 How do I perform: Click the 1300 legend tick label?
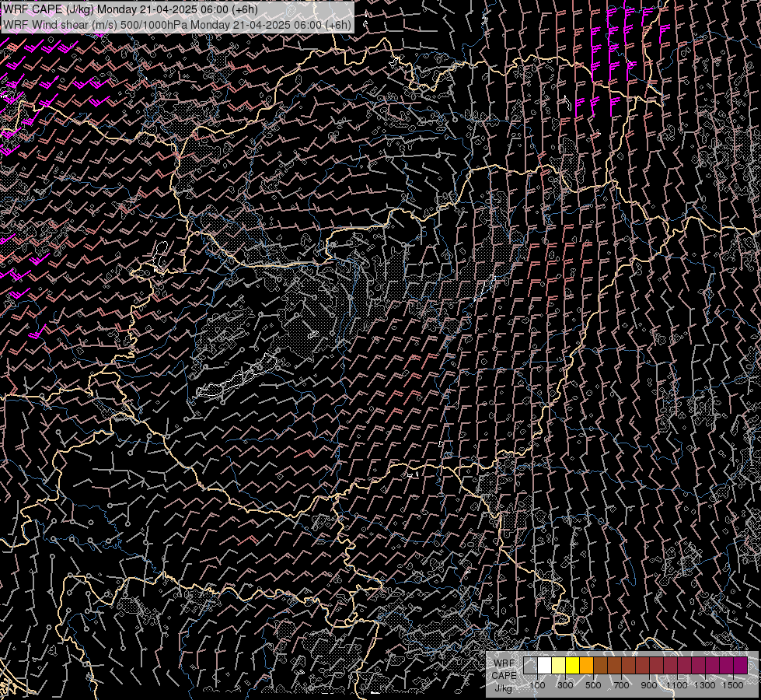(x=705, y=685)
